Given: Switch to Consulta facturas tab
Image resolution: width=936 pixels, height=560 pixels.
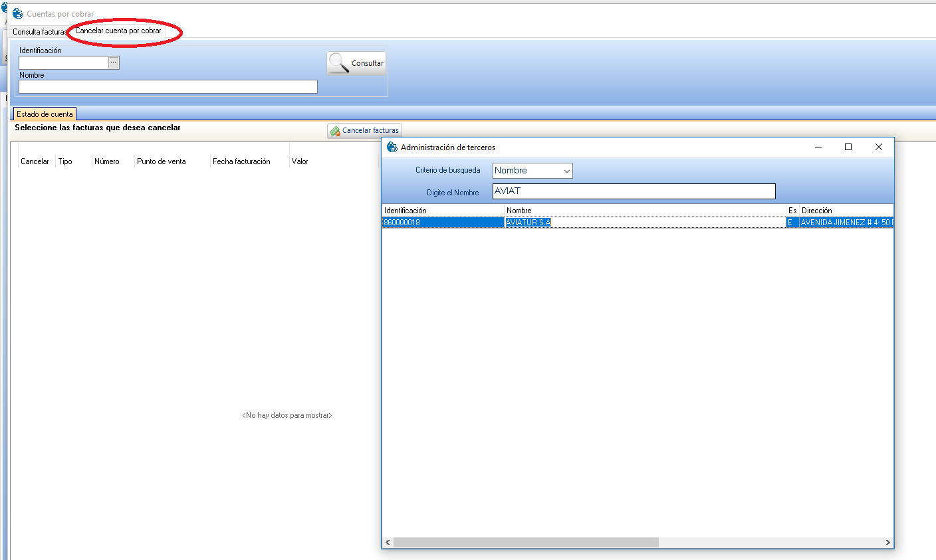Looking at the screenshot, I should (x=39, y=32).
